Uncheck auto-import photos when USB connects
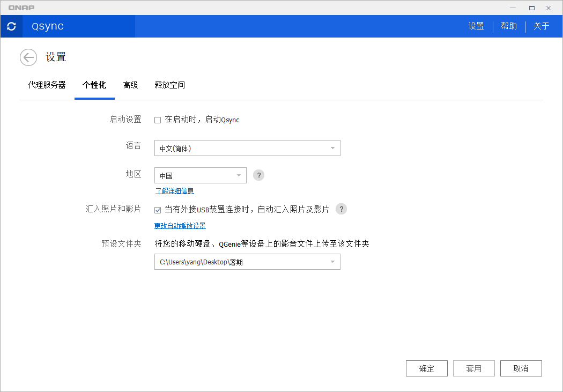Image resolution: width=563 pixels, height=392 pixels. pos(158,210)
